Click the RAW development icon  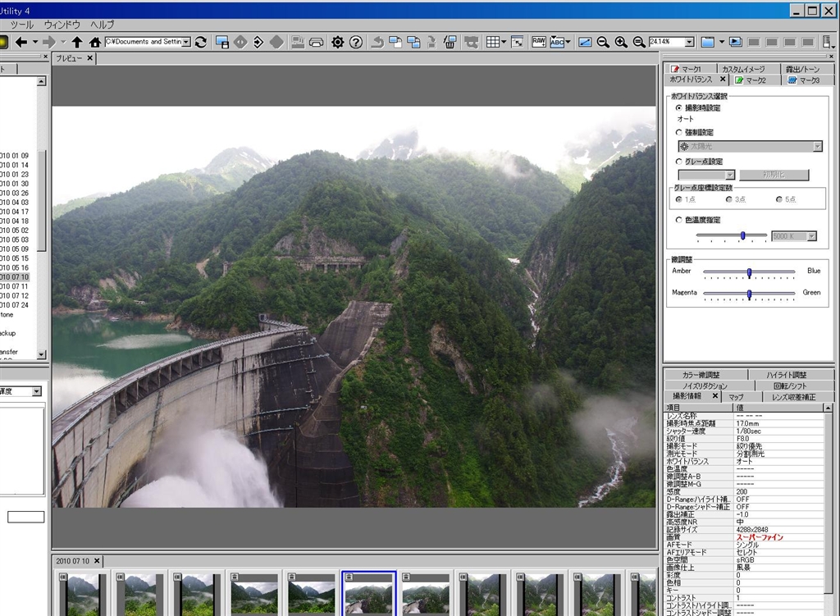539,42
